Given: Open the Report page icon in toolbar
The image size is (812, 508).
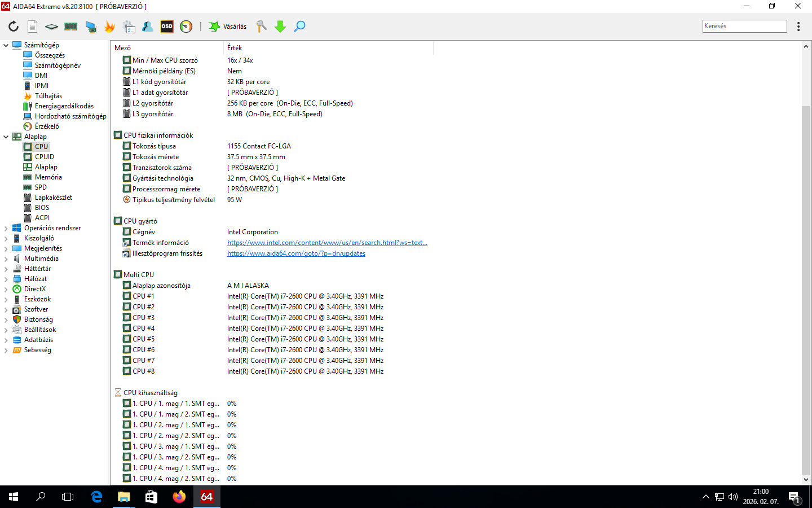Looking at the screenshot, I should coord(33,27).
